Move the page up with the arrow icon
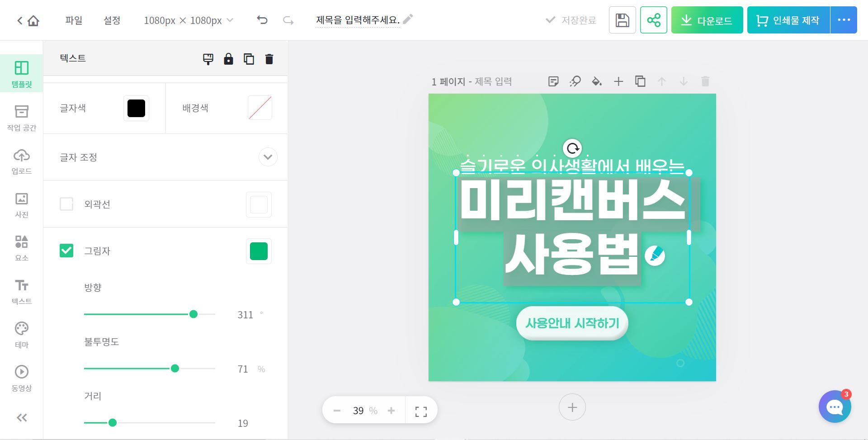 click(662, 81)
